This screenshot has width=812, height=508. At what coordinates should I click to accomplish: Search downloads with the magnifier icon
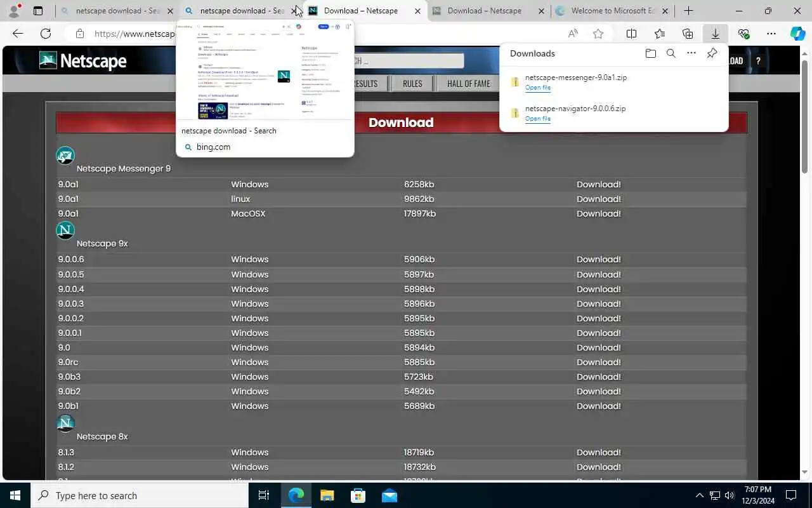671,53
